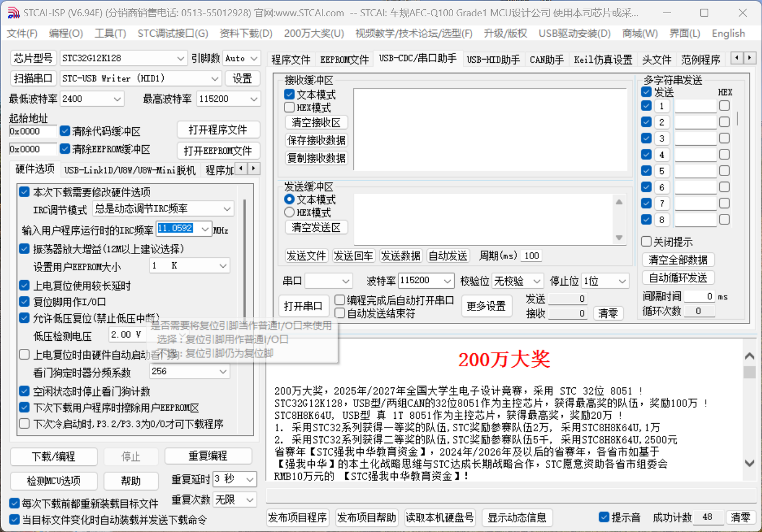Viewport: 762px width, 532px height.
Task: Click the 周期(ms) input field
Action: pyautogui.click(x=532, y=256)
